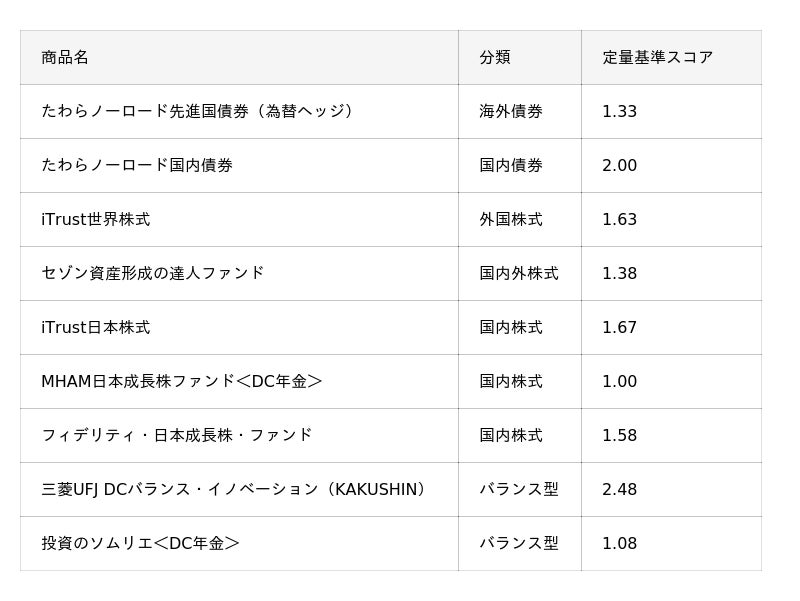Select たわらノーロード国内債券 fund name
This screenshot has width=800, height=601.
(137, 165)
